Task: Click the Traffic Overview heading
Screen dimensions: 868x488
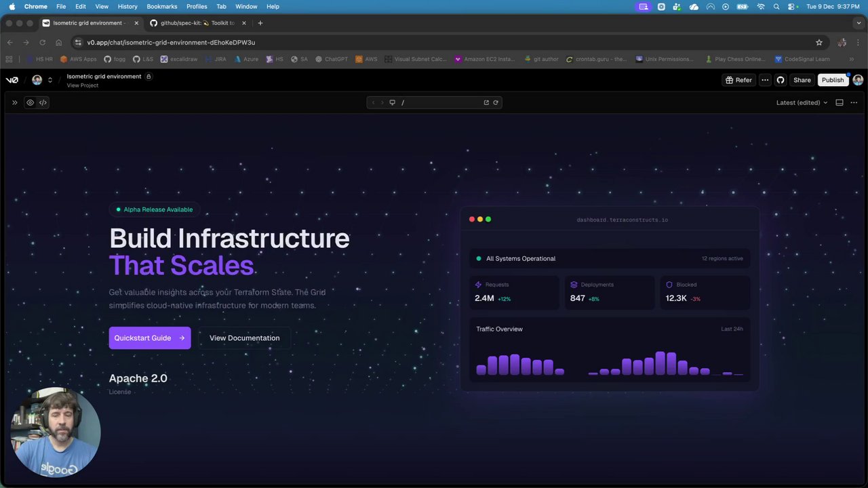Action: tap(499, 329)
